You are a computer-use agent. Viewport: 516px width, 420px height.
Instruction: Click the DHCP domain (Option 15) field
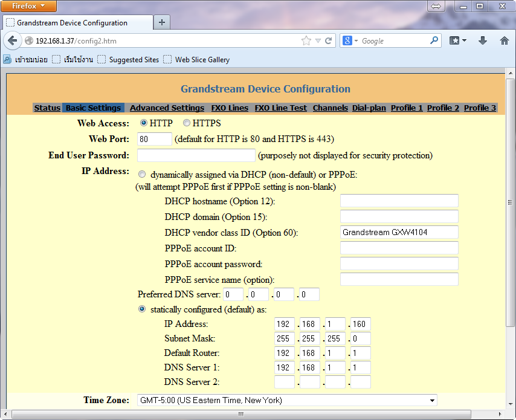click(399, 216)
